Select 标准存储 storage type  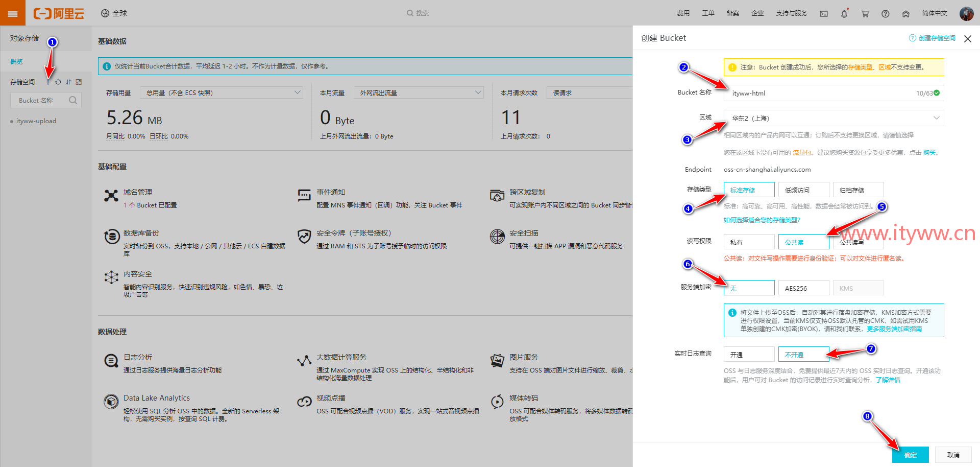749,190
